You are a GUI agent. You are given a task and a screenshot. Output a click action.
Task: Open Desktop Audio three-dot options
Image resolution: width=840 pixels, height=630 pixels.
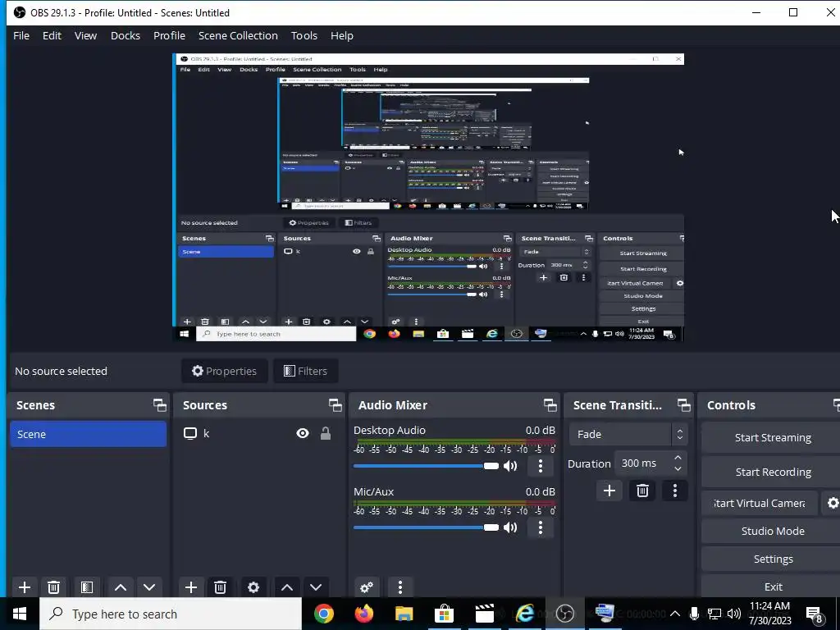pyautogui.click(x=541, y=466)
